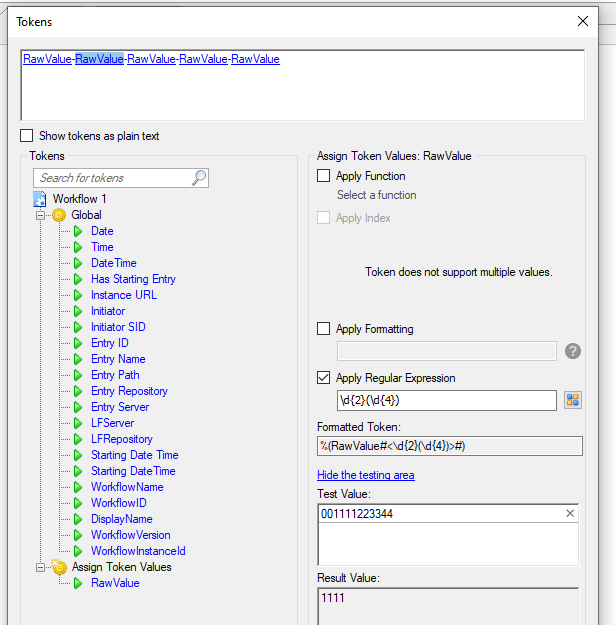The width and height of the screenshot is (616, 625).
Task: Select the WorkflowName token
Action: click(127, 487)
